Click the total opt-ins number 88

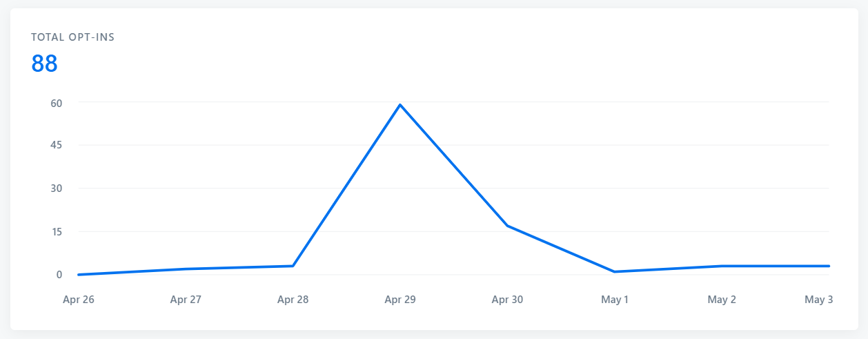44,64
